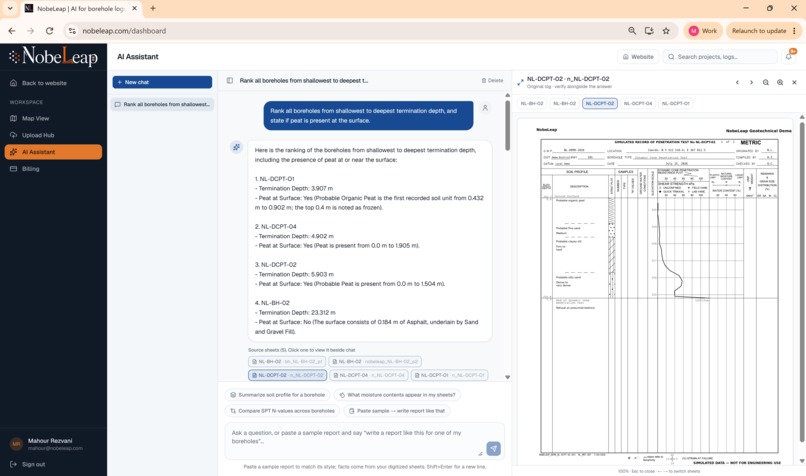
Task: Start a New chat
Action: coord(162,82)
